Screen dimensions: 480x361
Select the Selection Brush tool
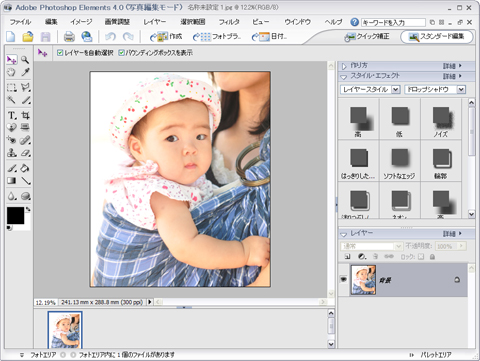[x=26, y=100]
